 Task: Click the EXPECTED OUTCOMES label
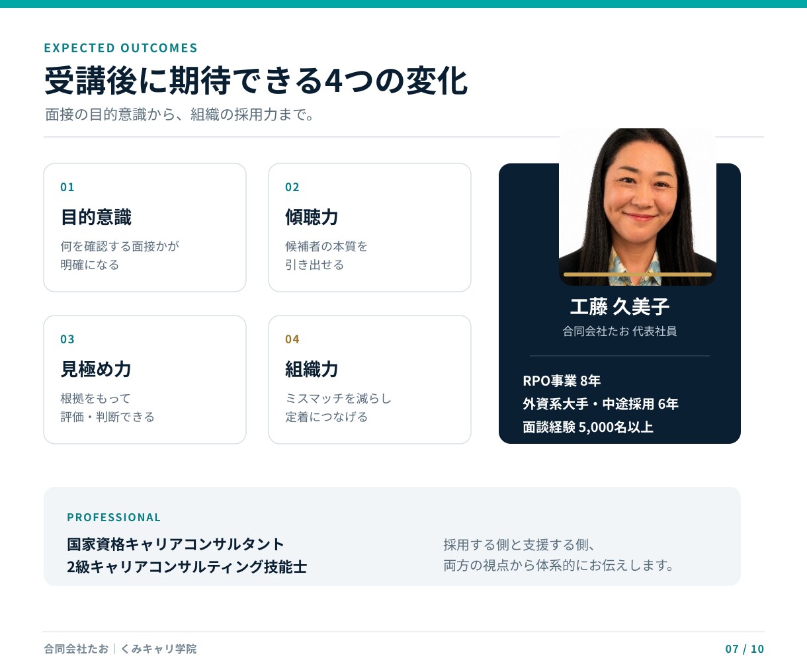point(121,48)
